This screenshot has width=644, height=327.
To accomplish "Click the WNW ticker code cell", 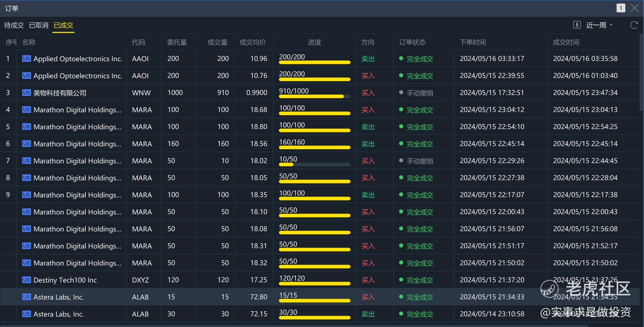I will coord(141,93).
